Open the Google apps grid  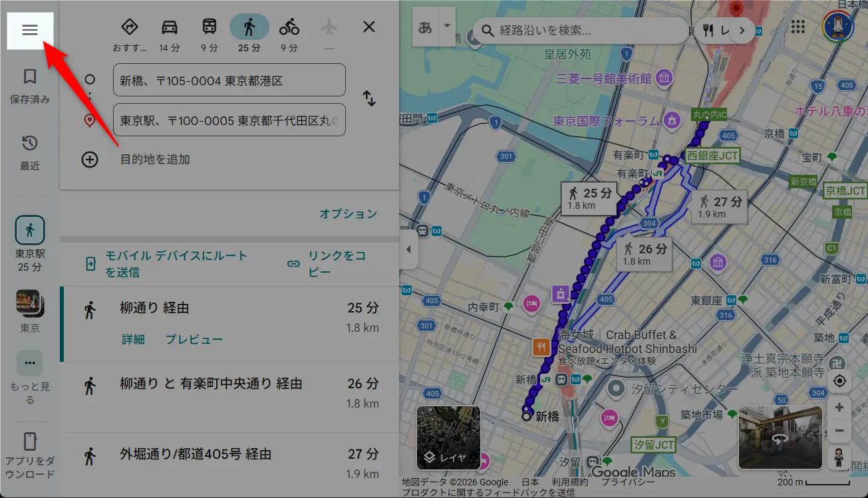pyautogui.click(x=798, y=27)
